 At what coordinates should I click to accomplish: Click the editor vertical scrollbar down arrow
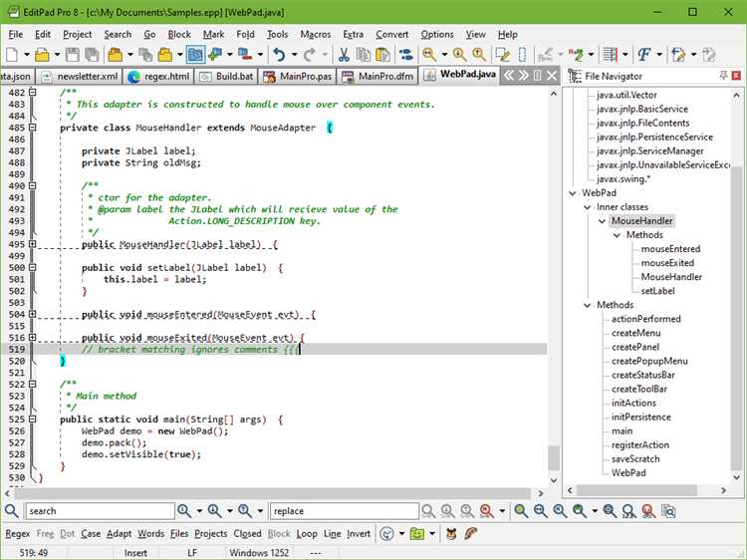pos(554,480)
